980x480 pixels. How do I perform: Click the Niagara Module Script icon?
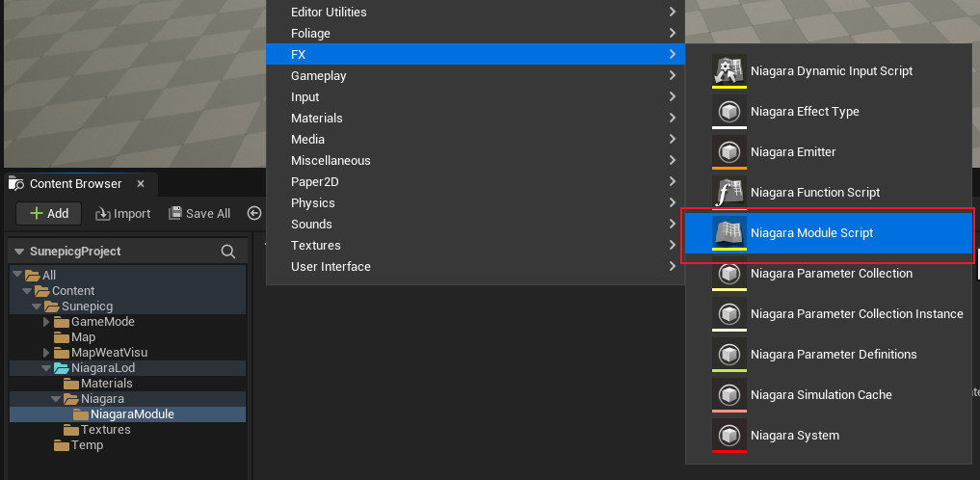coord(729,232)
